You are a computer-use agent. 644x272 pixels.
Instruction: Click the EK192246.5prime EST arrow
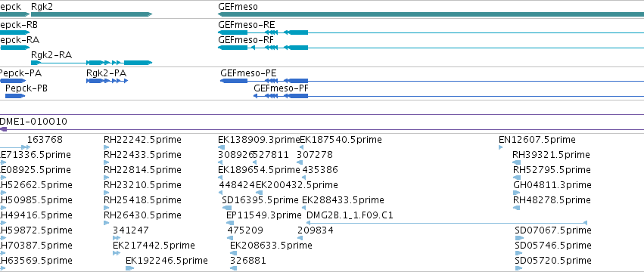click(x=130, y=268)
